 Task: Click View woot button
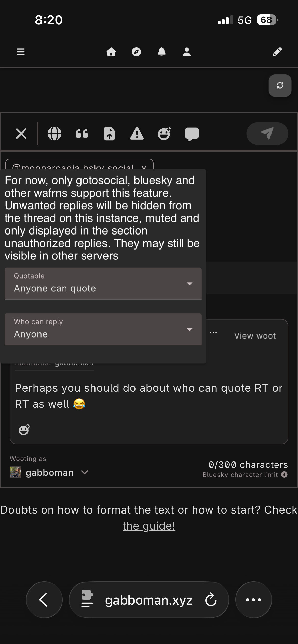point(255,336)
